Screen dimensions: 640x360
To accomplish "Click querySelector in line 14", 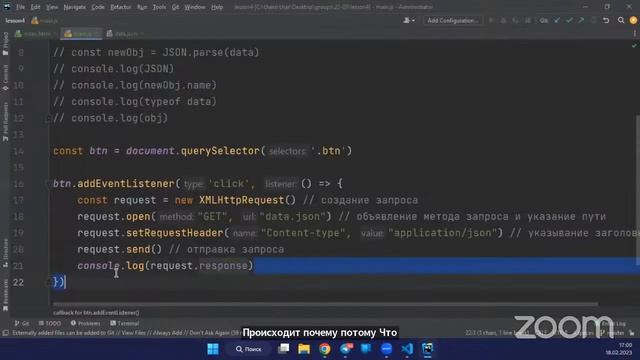I will [220, 151].
